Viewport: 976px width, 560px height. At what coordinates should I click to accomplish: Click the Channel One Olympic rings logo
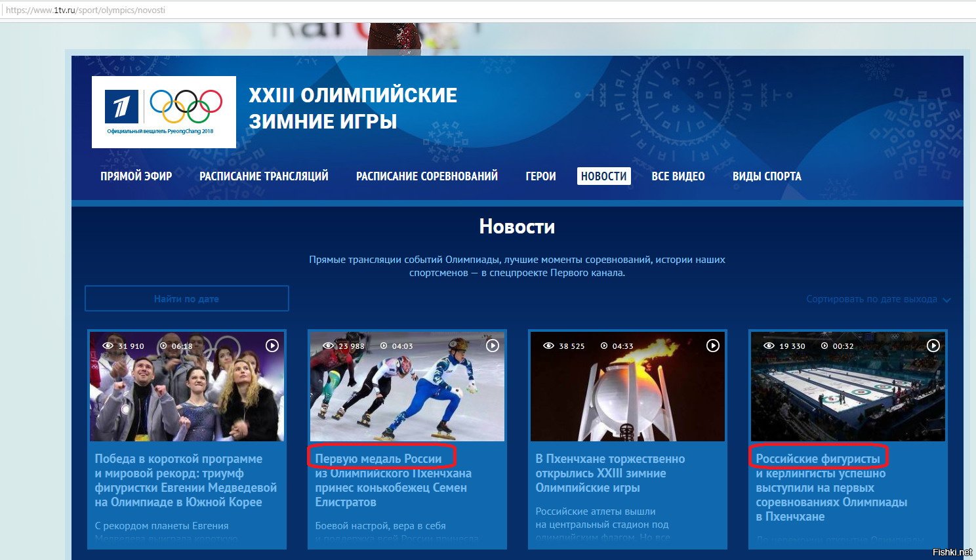164,111
